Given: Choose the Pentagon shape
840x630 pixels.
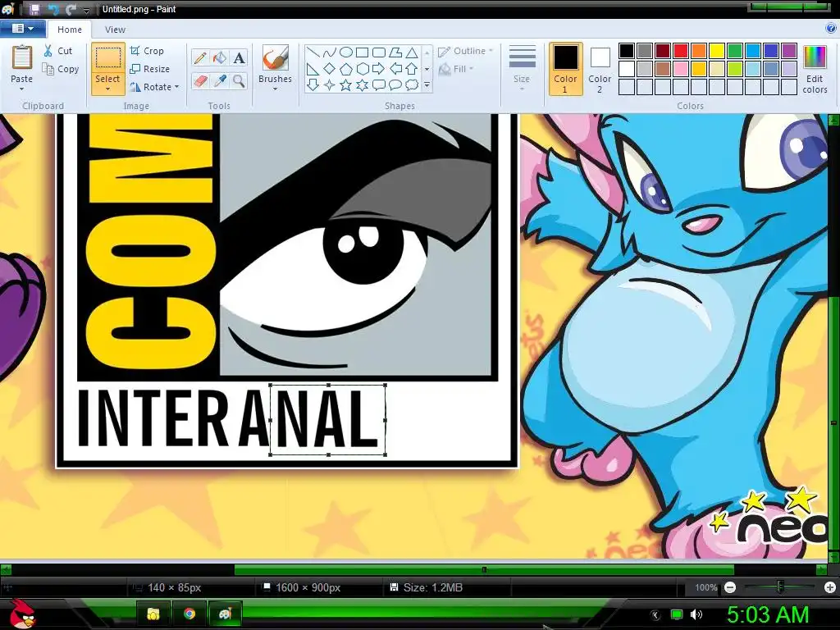Looking at the screenshot, I should point(346,69).
